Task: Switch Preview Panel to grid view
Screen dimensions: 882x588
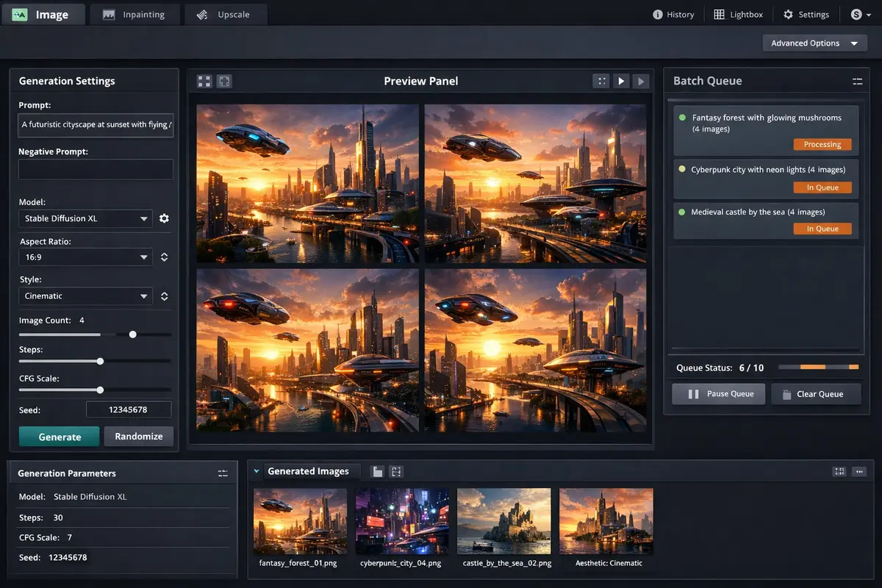Action: (x=204, y=81)
